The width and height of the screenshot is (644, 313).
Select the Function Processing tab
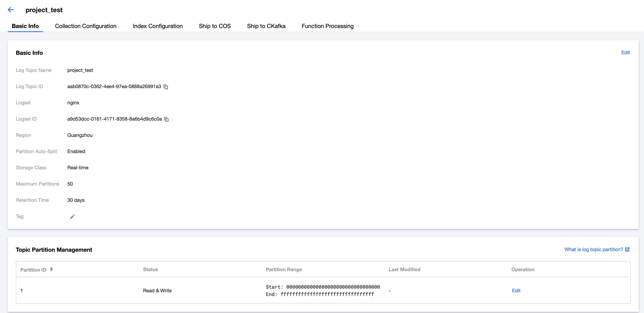tap(327, 26)
